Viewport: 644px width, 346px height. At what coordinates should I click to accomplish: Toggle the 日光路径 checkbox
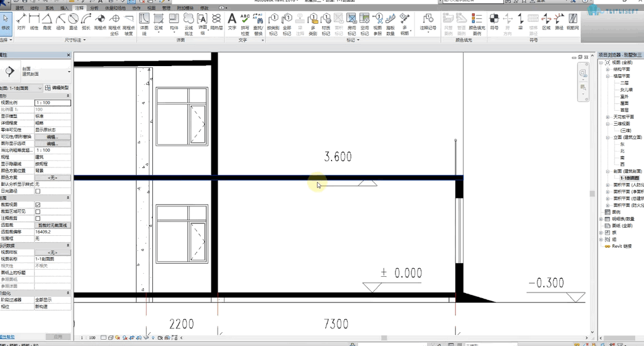(38, 191)
